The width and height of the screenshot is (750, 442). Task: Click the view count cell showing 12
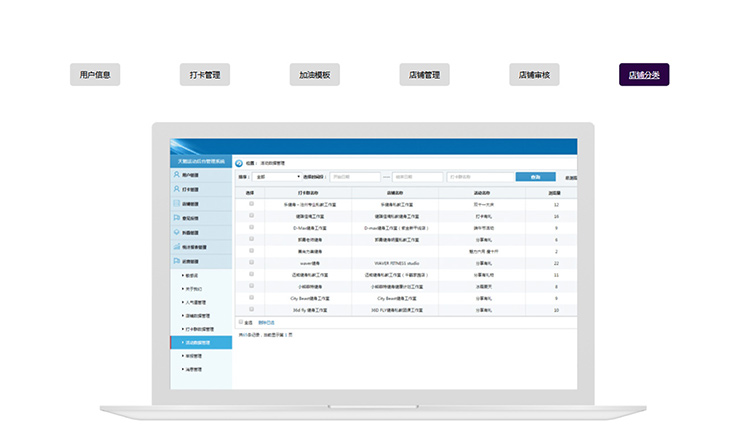(x=556, y=205)
